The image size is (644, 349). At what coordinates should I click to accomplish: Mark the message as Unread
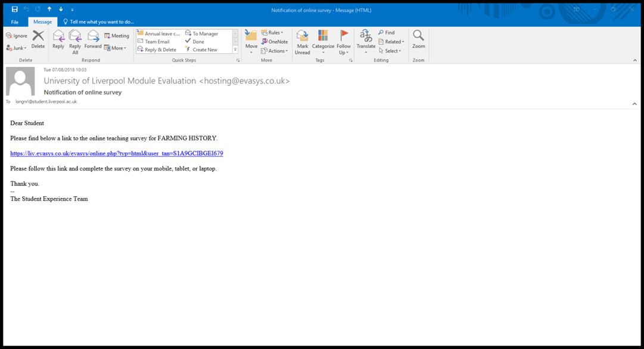pyautogui.click(x=302, y=42)
